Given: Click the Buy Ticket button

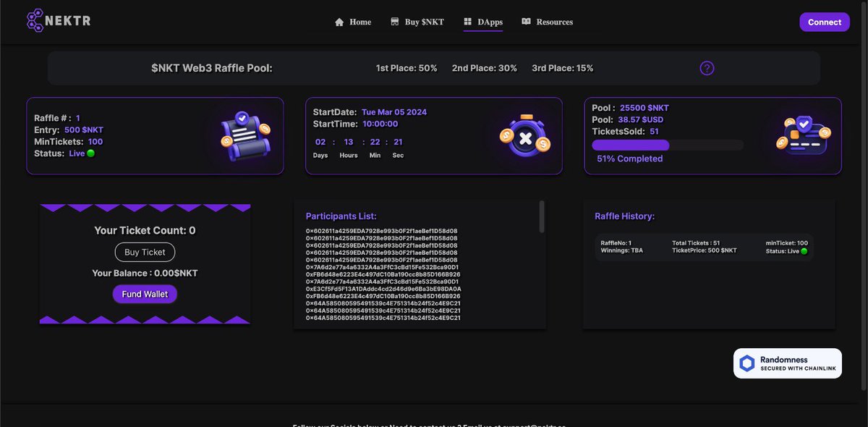Looking at the screenshot, I should pos(145,252).
